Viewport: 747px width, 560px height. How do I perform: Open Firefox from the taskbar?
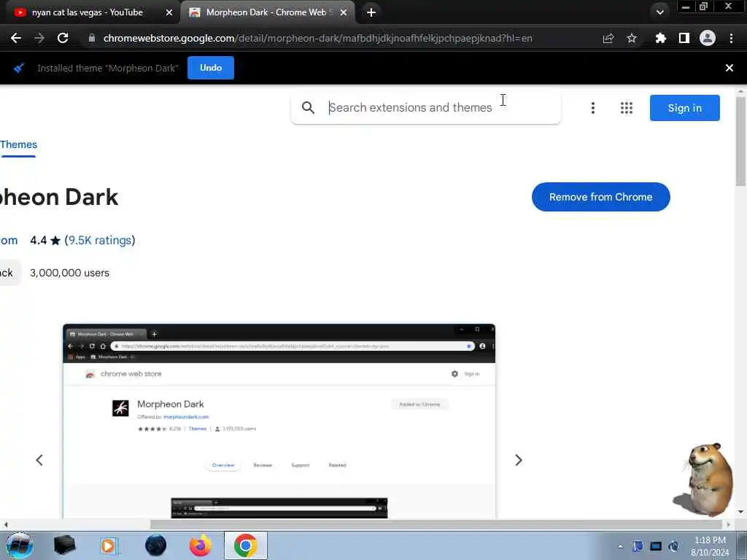[x=200, y=545]
